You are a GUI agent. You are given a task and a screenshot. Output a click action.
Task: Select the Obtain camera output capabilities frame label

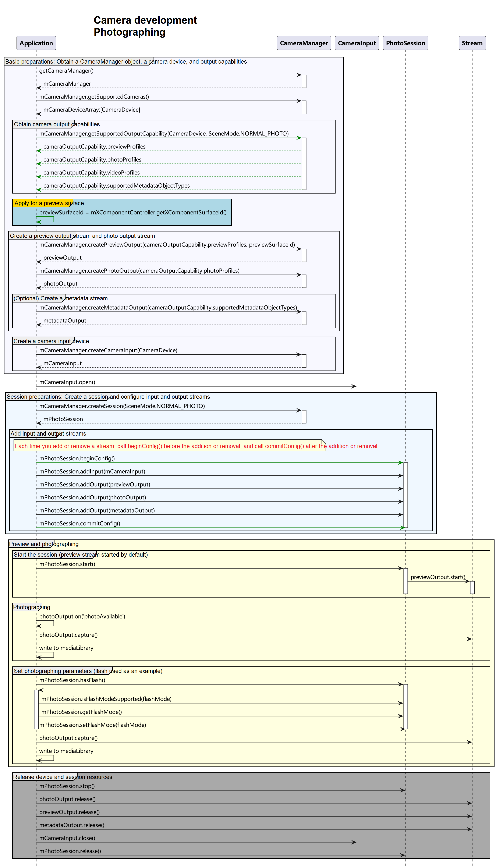tap(57, 124)
